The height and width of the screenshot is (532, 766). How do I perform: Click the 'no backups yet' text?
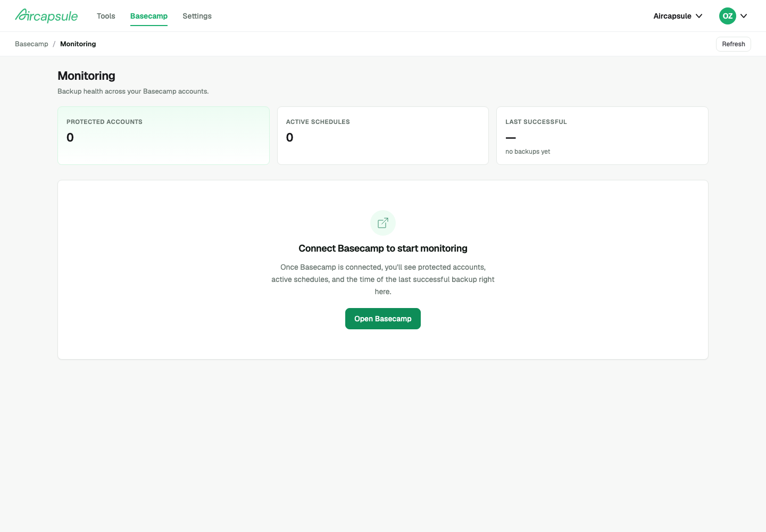click(528, 152)
